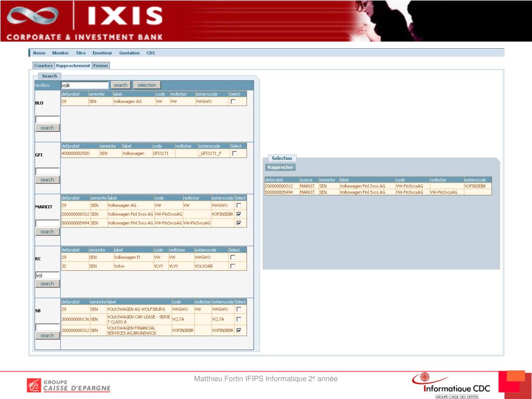Click the RC section search button
The width and height of the screenshot is (532, 399).
47,284
